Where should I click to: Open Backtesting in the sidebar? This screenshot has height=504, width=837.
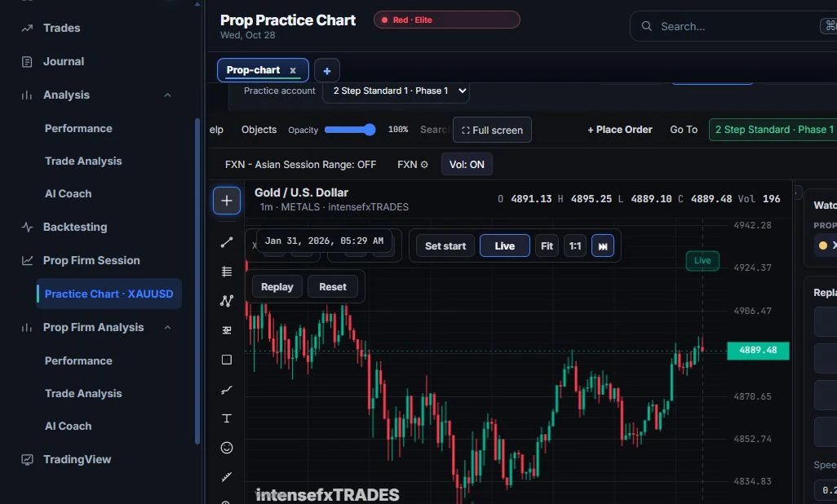click(75, 227)
